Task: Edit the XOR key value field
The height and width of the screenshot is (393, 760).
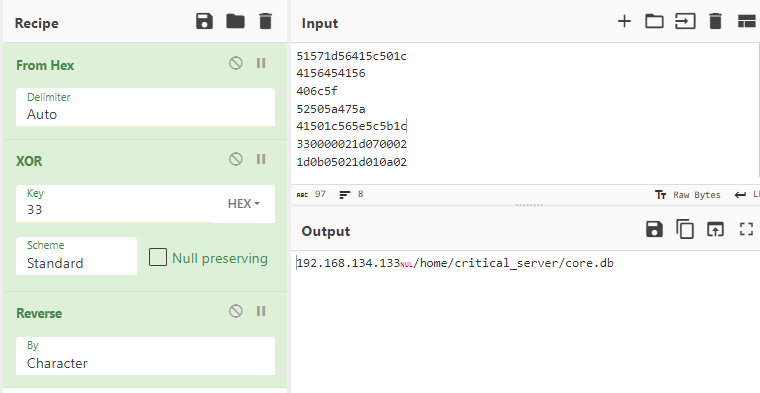Action: click(x=114, y=204)
